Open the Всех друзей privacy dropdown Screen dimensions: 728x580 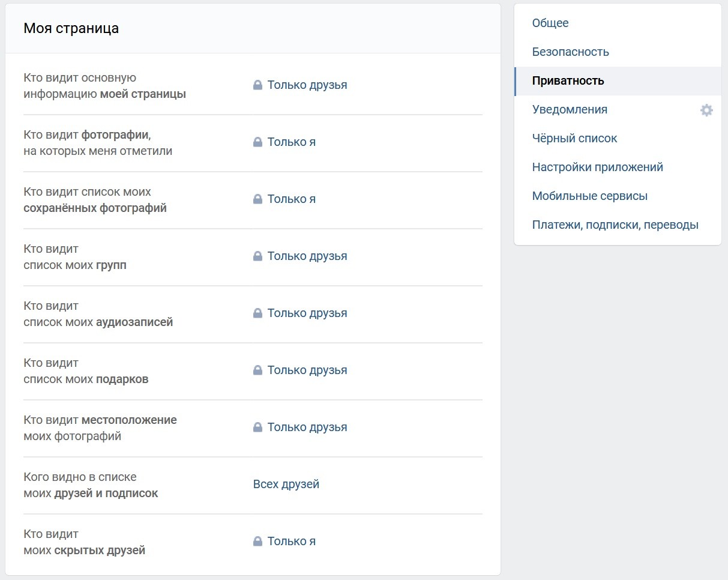pyautogui.click(x=286, y=485)
